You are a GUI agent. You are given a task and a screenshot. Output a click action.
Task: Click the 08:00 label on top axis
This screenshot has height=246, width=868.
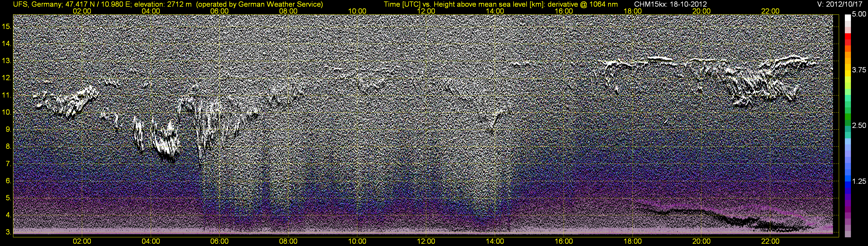[288, 11]
